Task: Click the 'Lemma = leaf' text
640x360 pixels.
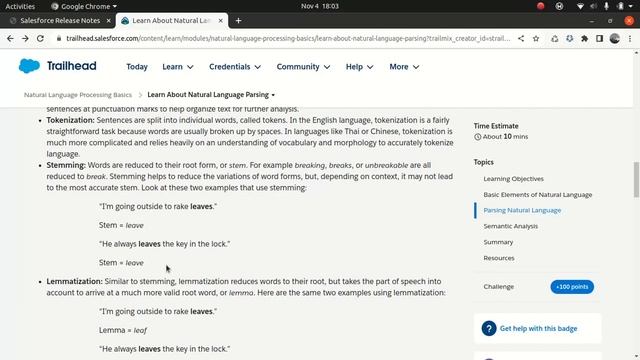Action: pos(122,330)
